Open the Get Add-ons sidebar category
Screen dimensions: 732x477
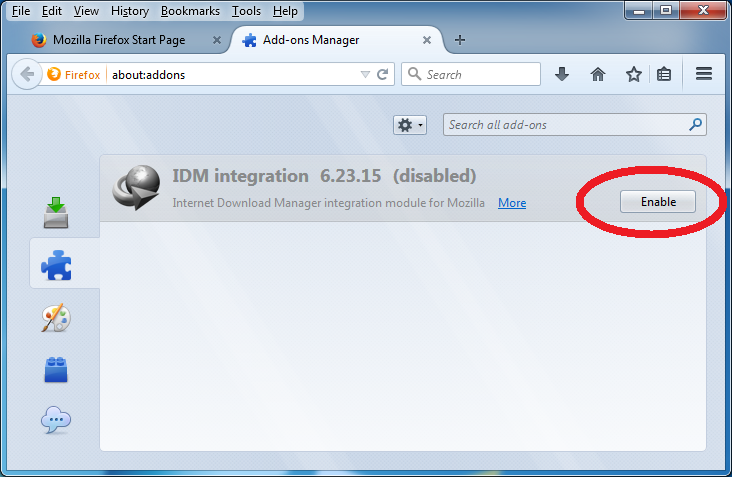pyautogui.click(x=56, y=212)
